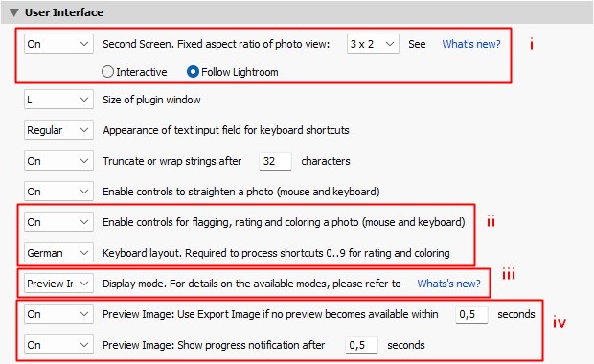Open the What's new? link beside See

tap(470, 44)
